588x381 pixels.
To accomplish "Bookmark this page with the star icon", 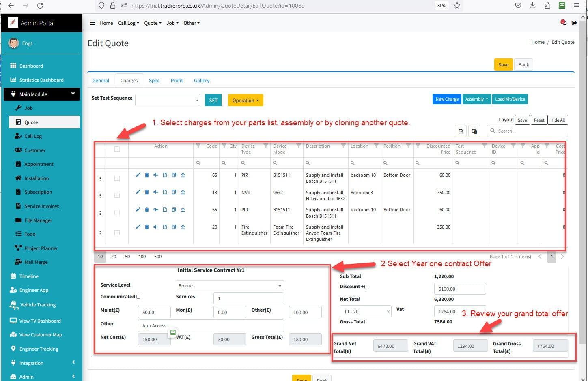I will pyautogui.click(x=457, y=6).
